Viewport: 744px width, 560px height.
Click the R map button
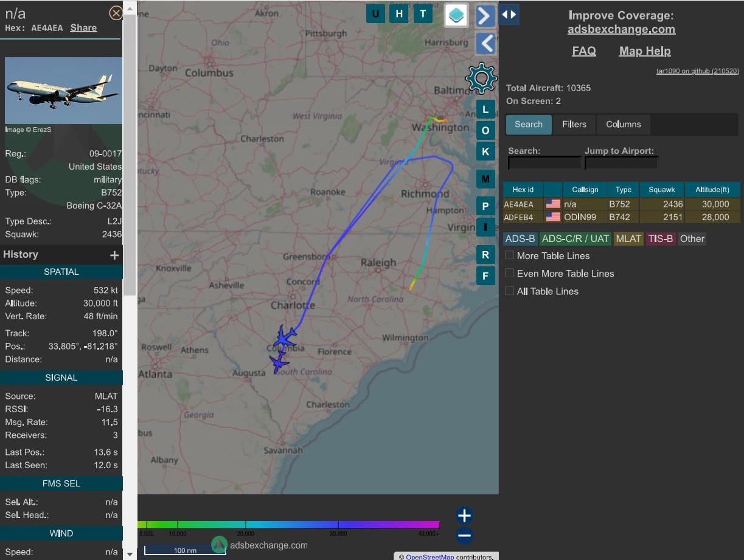coord(485,255)
